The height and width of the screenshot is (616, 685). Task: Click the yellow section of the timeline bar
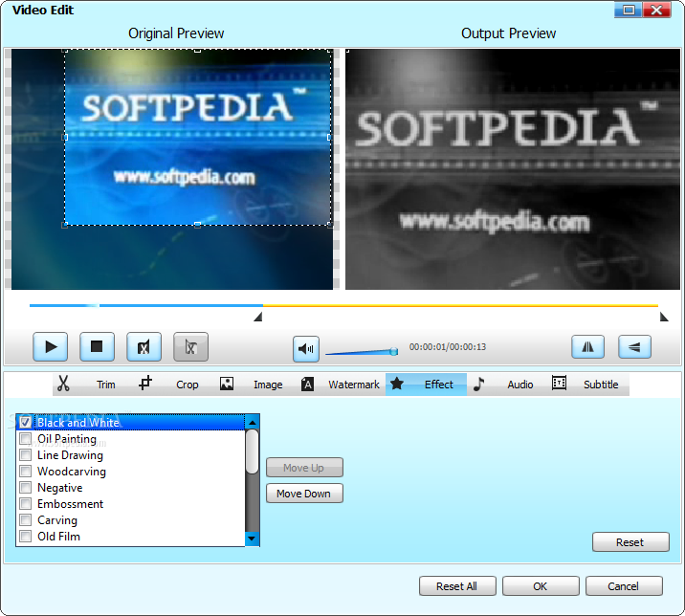click(x=460, y=305)
